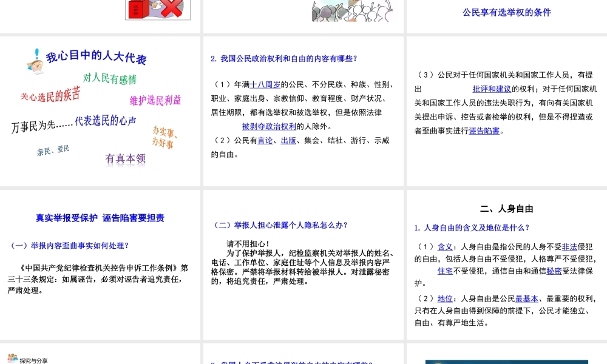Click the 被剥夺政治权利 link
Screen dimensions: 607x364
(269, 126)
